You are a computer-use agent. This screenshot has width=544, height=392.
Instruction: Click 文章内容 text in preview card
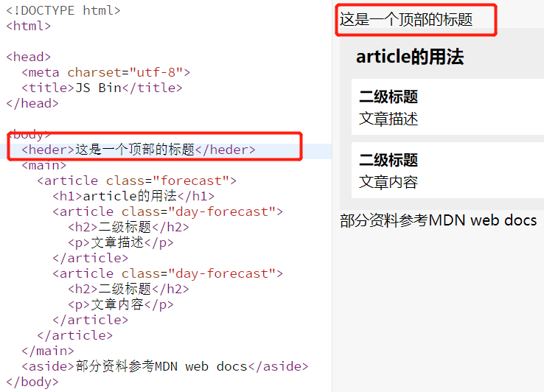coord(388,182)
